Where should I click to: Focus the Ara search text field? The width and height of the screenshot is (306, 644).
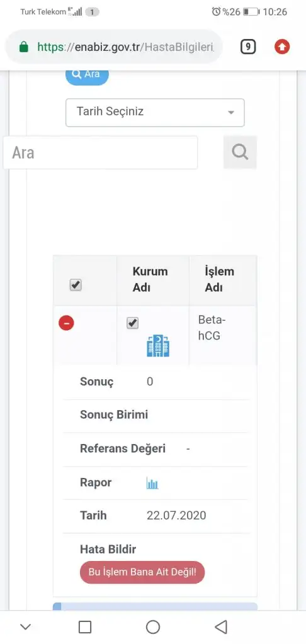click(x=100, y=153)
